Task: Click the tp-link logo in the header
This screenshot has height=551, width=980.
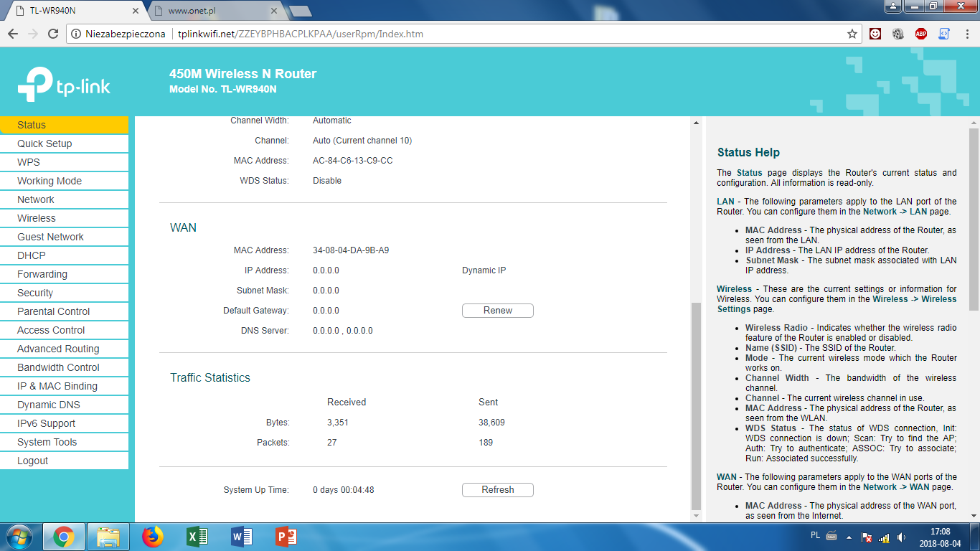Action: tap(64, 85)
